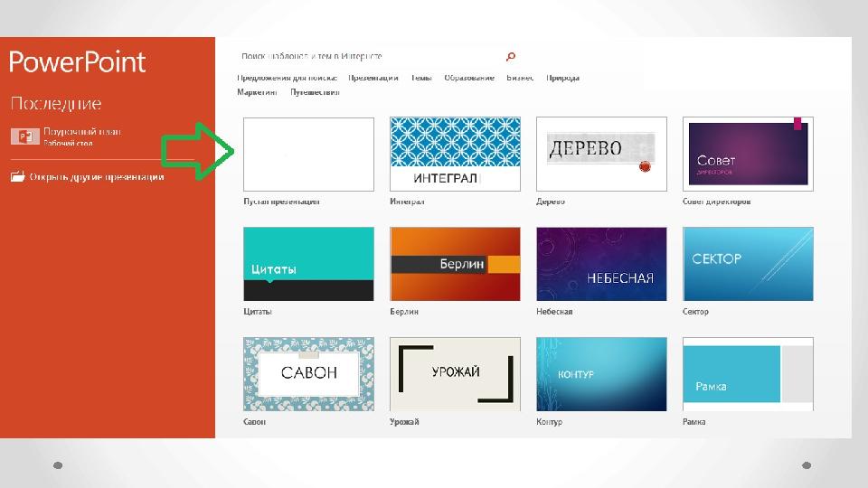This screenshot has width=868, height=488.
Task: Click the open folder icon in sidebar
Action: coord(18,177)
